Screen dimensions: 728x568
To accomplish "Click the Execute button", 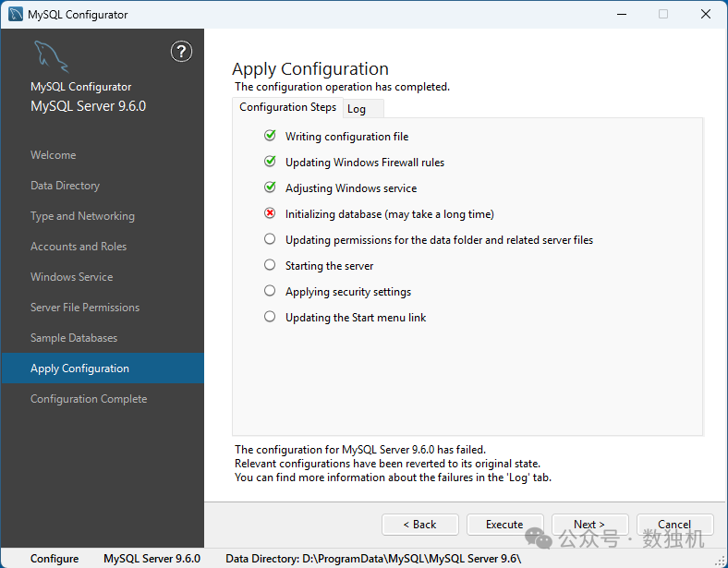I will click(x=504, y=525).
